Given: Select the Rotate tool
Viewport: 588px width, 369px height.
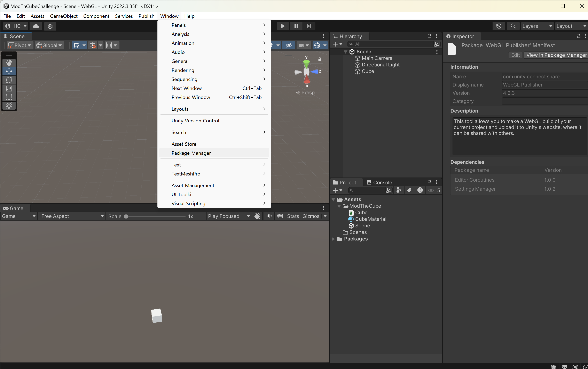Looking at the screenshot, I should point(9,80).
